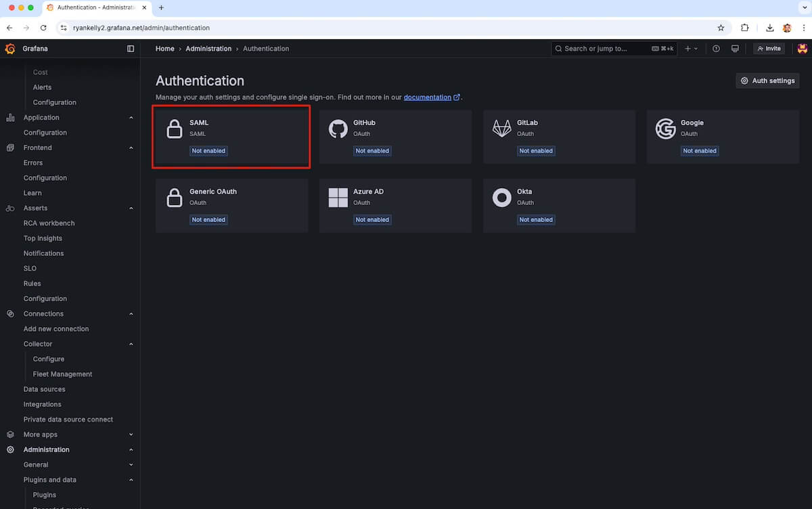Open Errors under Frontend

click(x=33, y=163)
